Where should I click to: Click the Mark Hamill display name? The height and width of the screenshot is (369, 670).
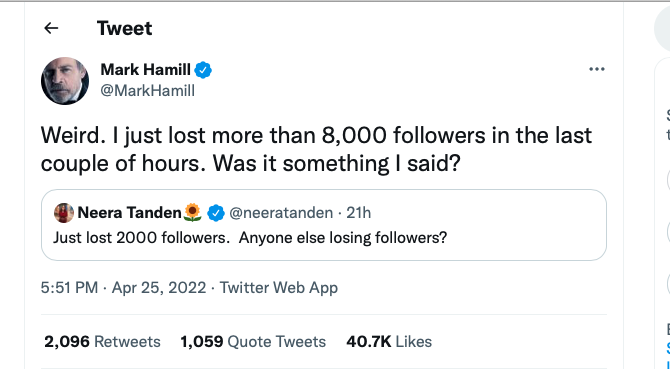(145, 69)
